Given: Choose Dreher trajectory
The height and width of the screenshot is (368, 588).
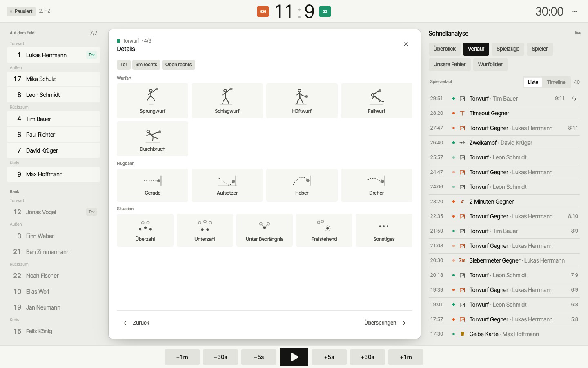Looking at the screenshot, I should [x=376, y=185].
